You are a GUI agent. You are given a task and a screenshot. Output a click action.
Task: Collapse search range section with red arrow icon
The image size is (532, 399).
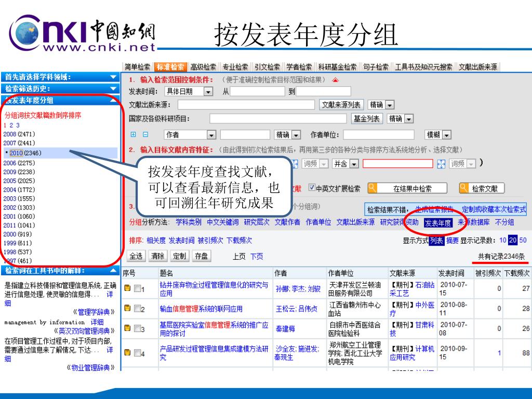[x=335, y=80]
